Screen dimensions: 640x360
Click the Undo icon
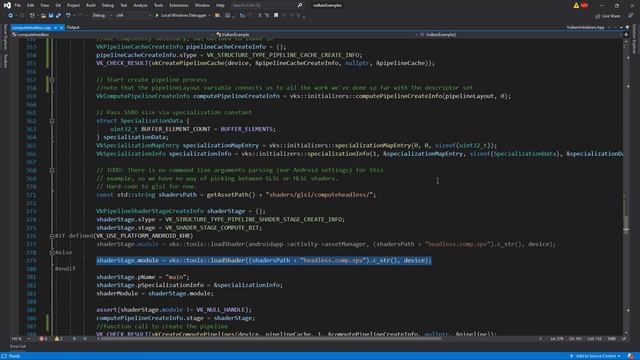click(x=68, y=16)
